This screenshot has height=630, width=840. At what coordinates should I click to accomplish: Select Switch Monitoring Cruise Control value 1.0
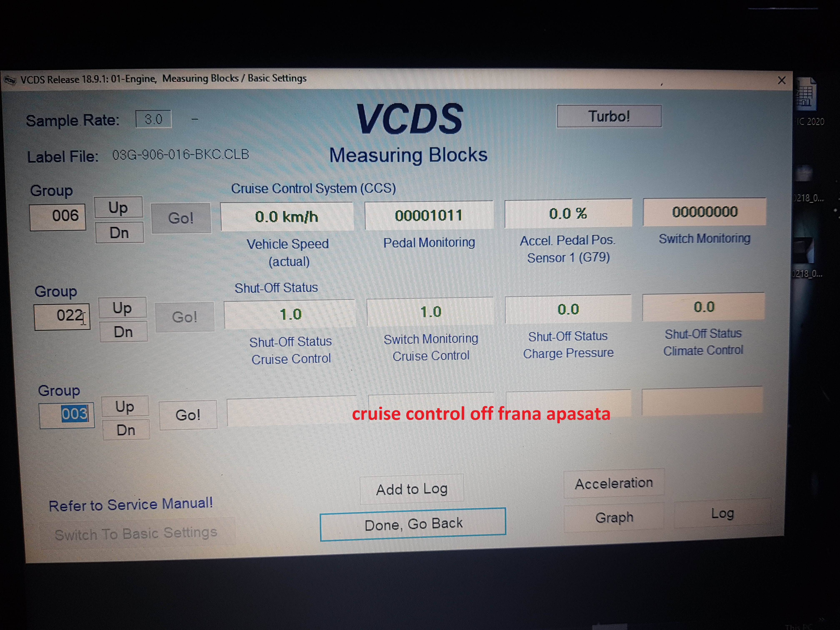coord(431,312)
